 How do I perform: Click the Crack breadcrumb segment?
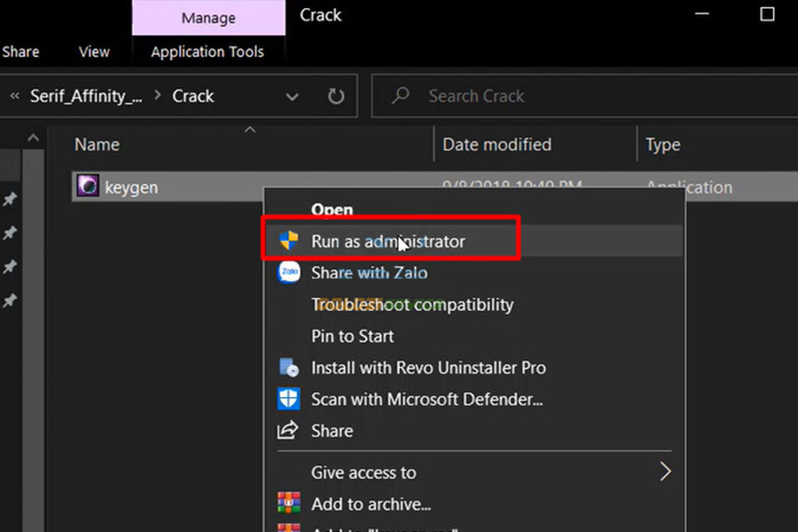point(193,96)
